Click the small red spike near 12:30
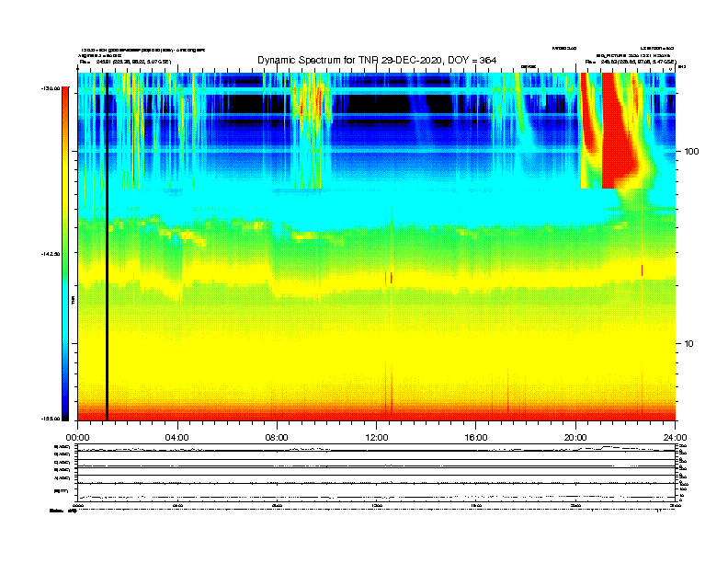This screenshot has height=563, width=728. click(391, 278)
